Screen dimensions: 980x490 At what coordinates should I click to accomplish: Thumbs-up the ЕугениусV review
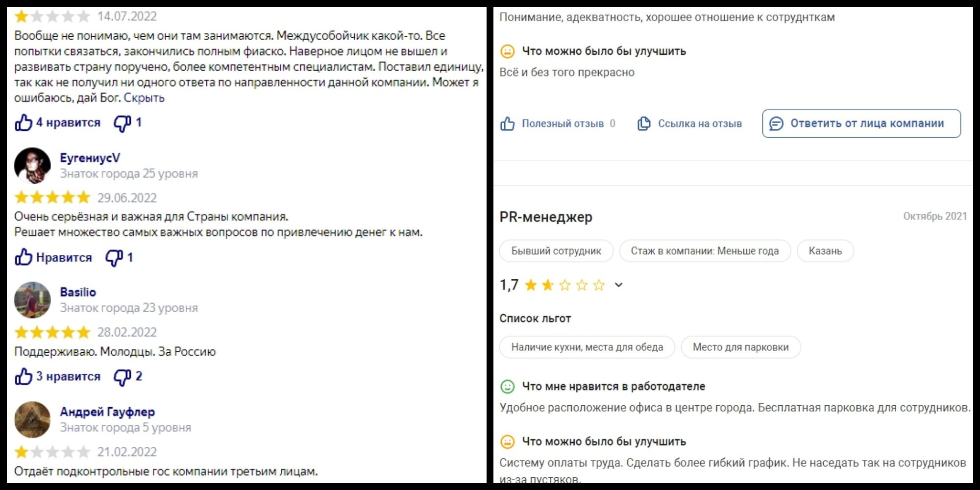(x=23, y=257)
